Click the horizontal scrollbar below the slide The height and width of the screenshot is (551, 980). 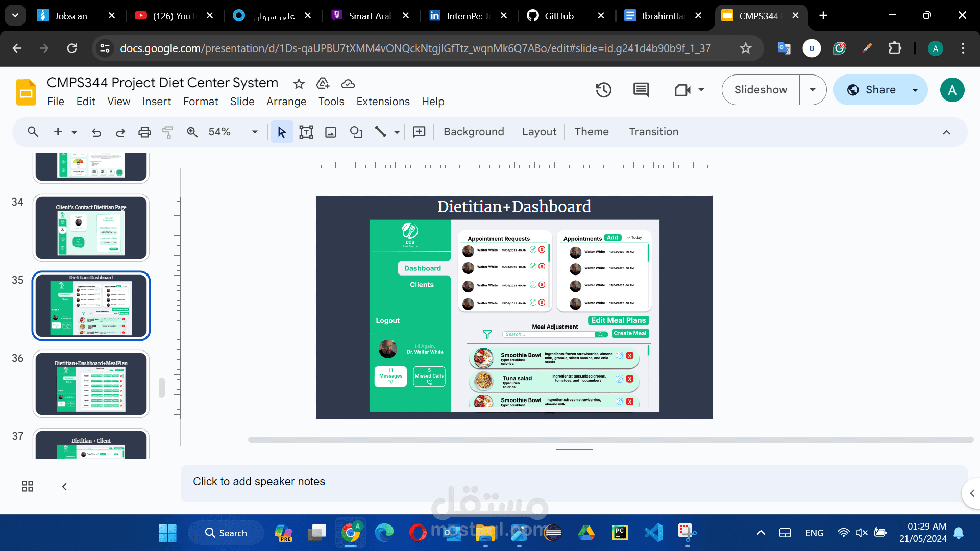tap(610, 440)
